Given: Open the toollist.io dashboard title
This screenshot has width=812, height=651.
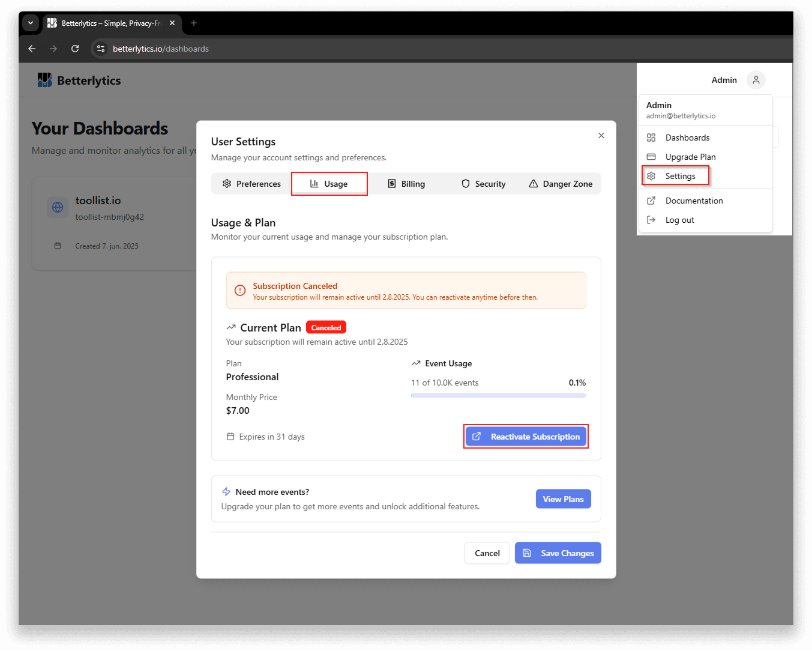Looking at the screenshot, I should point(98,201).
